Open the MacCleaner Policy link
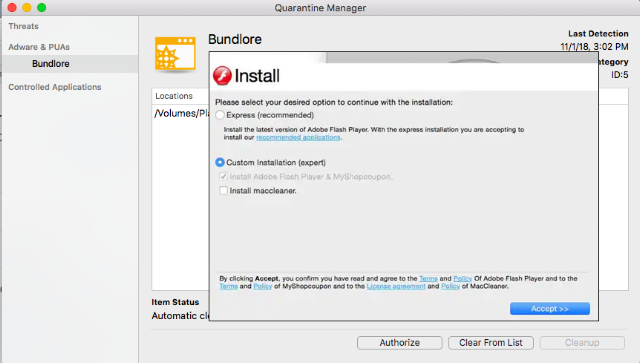 pyautogui.click(x=450, y=286)
